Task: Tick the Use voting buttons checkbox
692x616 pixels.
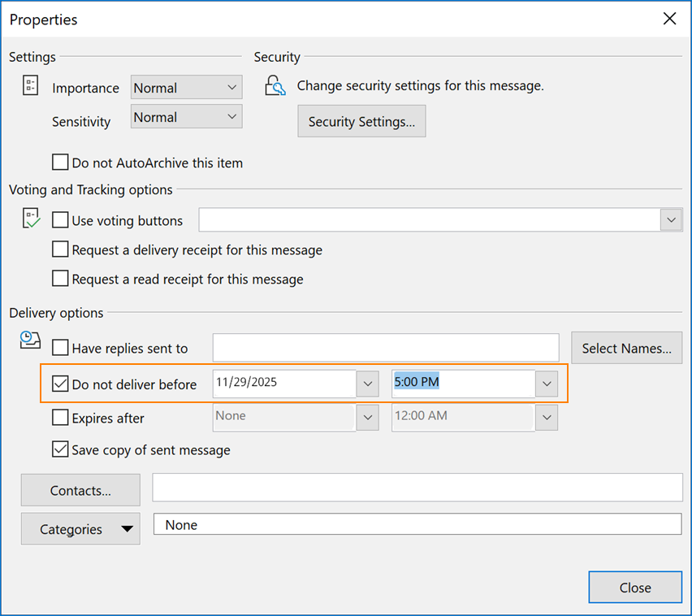Action: 60,219
